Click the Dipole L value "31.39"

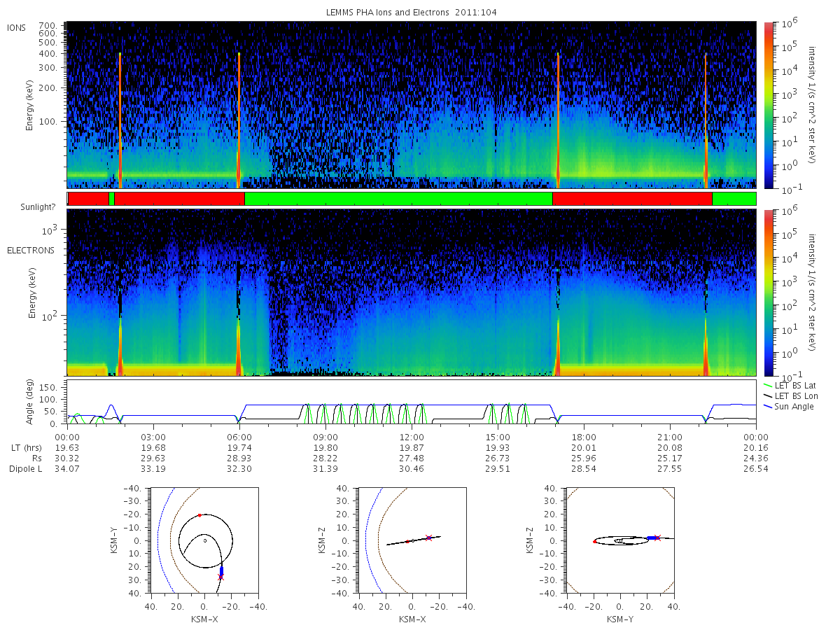[325, 468]
